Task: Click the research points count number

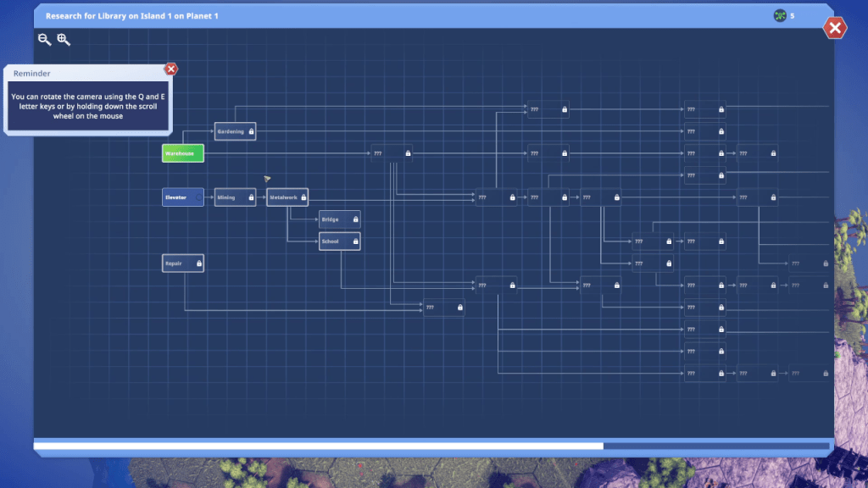Action: coord(793,15)
